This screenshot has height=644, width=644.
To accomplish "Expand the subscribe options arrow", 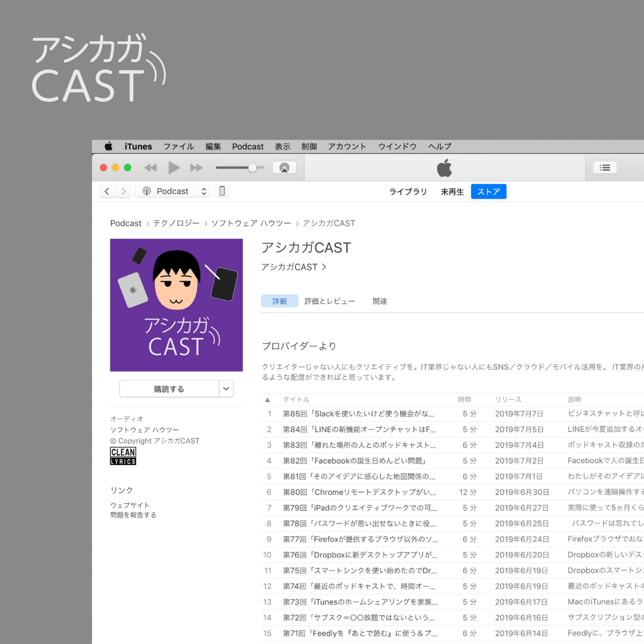I will pyautogui.click(x=226, y=389).
